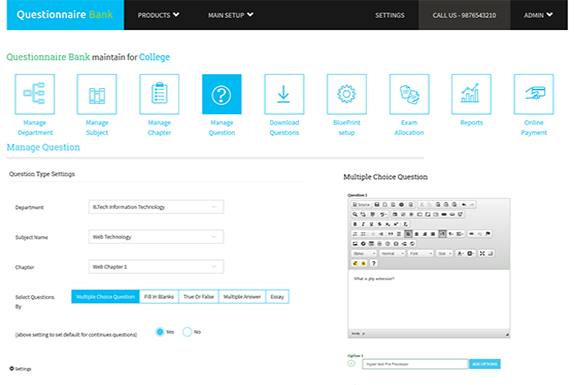Open the Font dropdown in editor

[421, 253]
